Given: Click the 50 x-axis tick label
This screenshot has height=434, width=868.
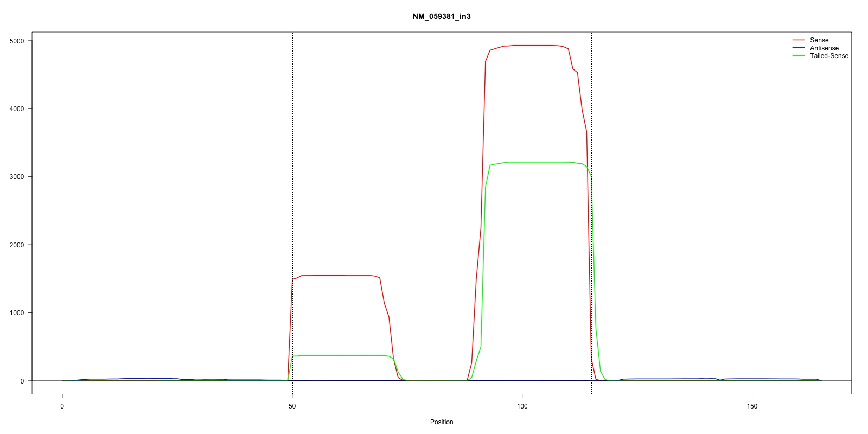Looking at the screenshot, I should coord(292,406).
